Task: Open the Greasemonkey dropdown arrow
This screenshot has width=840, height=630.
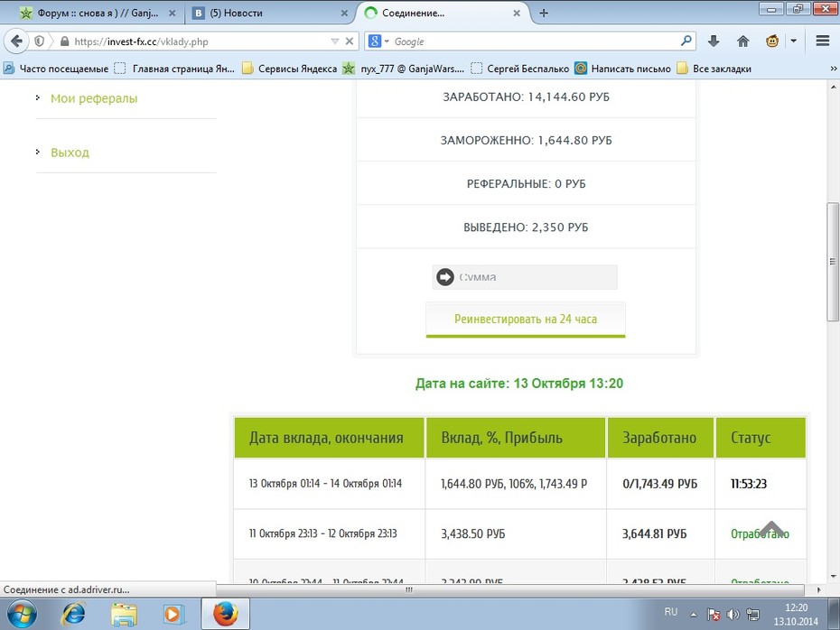Action: (793, 42)
